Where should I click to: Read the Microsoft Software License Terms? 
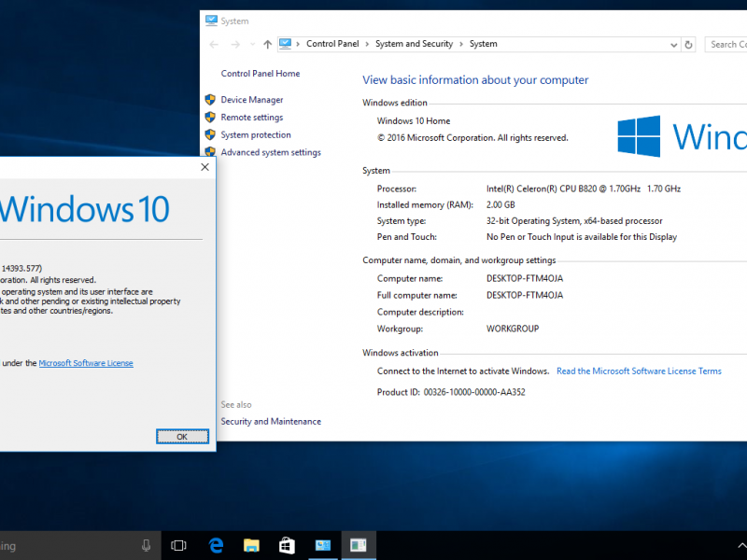[x=639, y=371]
